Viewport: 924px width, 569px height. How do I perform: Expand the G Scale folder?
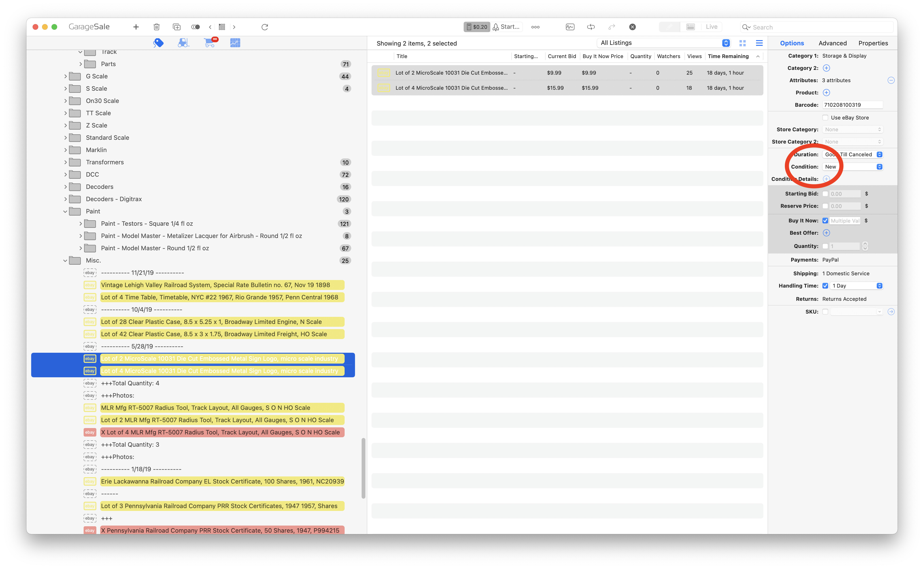65,76
